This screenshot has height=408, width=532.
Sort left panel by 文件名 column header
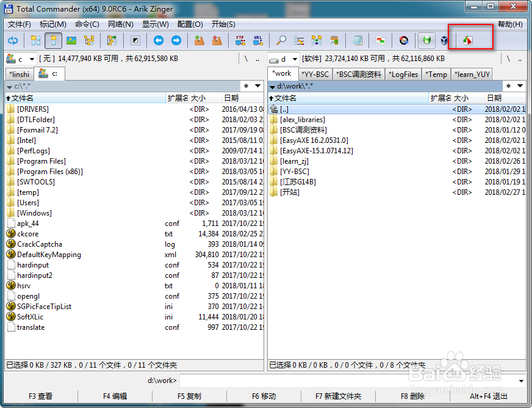pos(85,98)
